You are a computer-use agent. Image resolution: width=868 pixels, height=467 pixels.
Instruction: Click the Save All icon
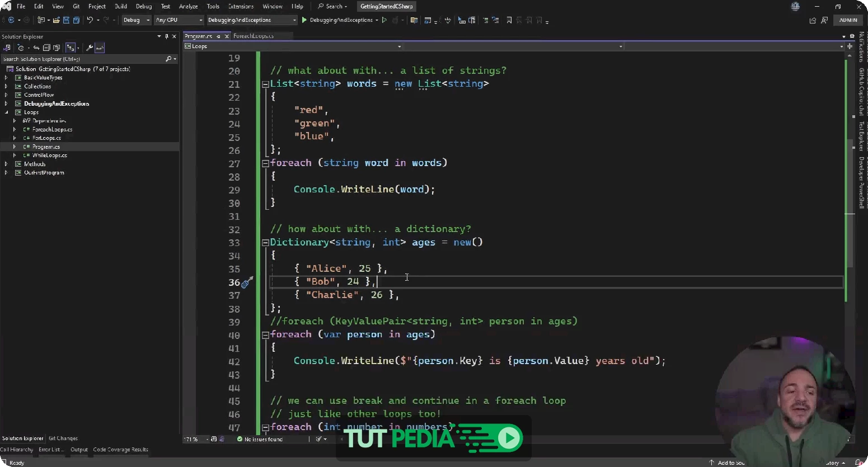point(76,20)
